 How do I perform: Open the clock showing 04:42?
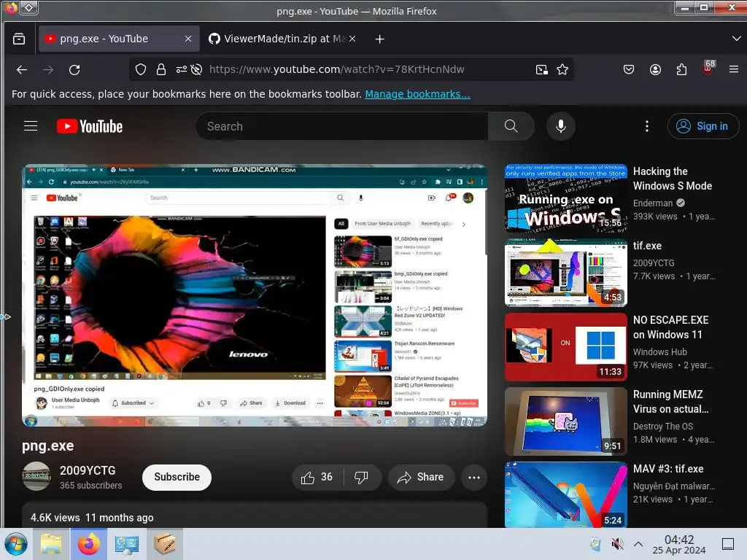click(x=679, y=544)
